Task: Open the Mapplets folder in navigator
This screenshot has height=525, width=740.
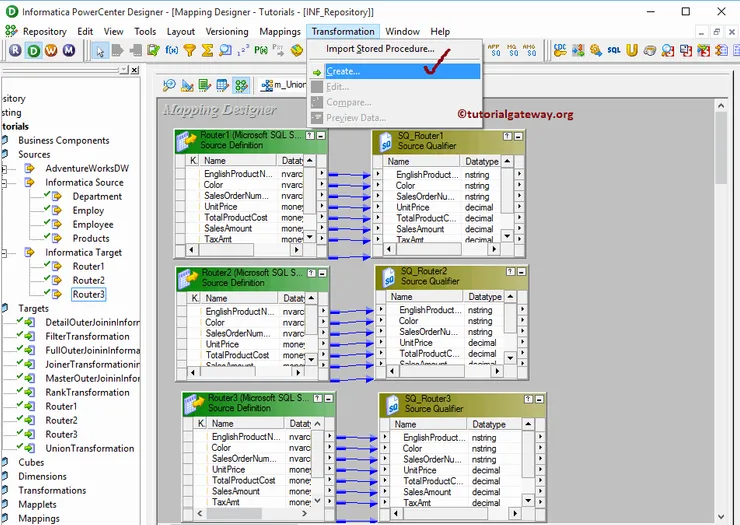Action: pos(37,505)
